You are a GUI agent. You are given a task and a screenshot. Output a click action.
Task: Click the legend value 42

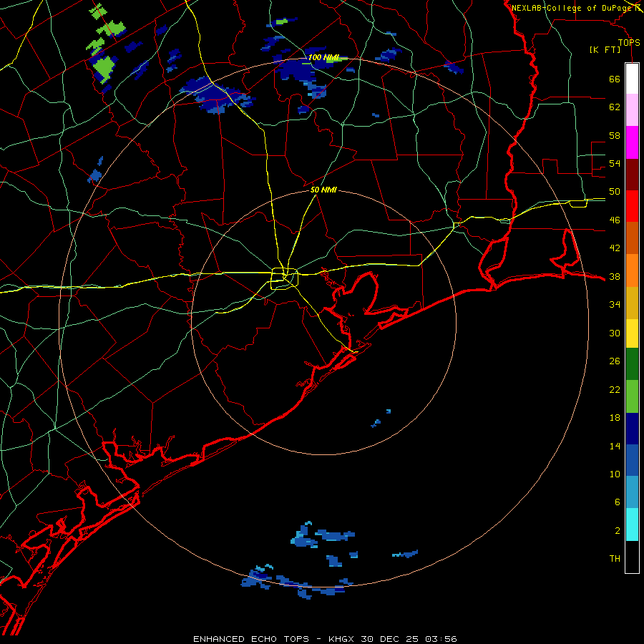[615, 248]
